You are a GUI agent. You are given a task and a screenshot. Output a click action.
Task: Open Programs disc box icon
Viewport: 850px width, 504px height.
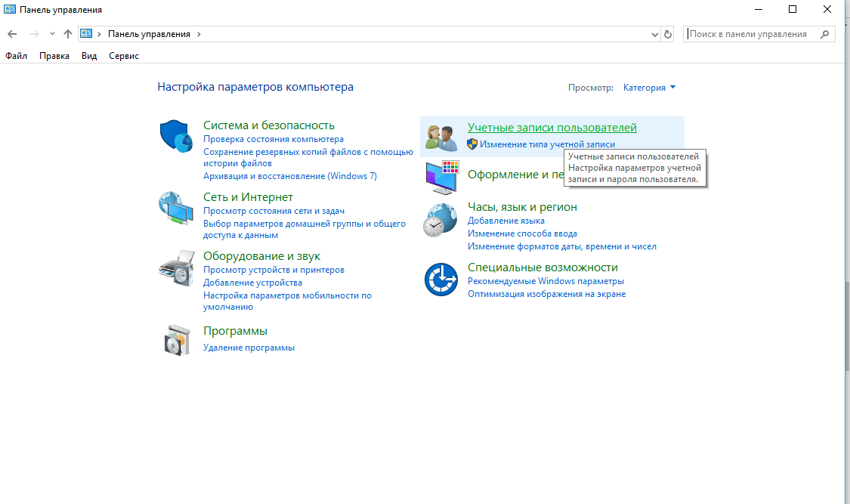click(x=178, y=340)
